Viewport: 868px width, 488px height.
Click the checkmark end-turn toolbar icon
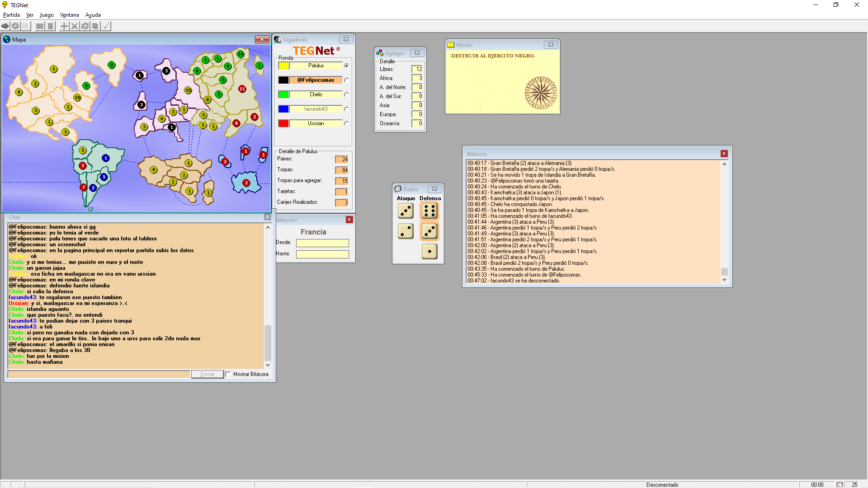tap(106, 26)
